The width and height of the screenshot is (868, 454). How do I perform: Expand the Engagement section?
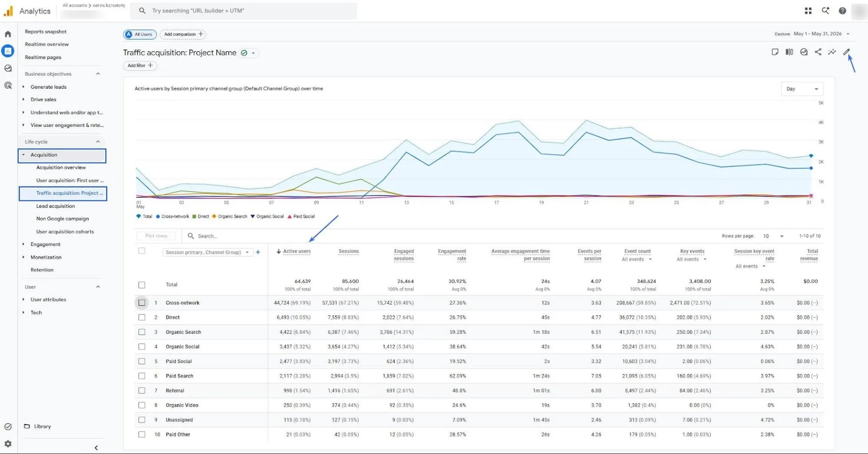[45, 244]
